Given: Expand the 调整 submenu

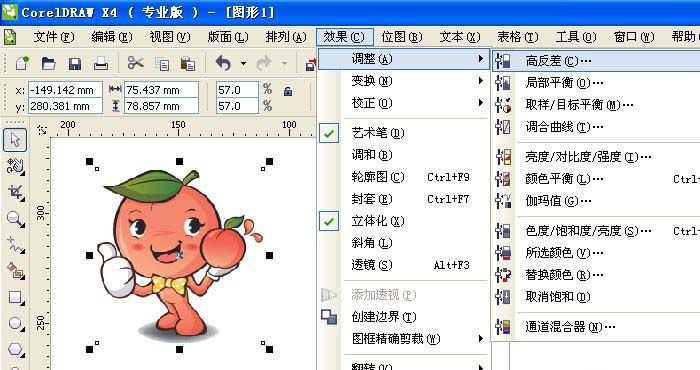Looking at the screenshot, I should click(x=404, y=59).
